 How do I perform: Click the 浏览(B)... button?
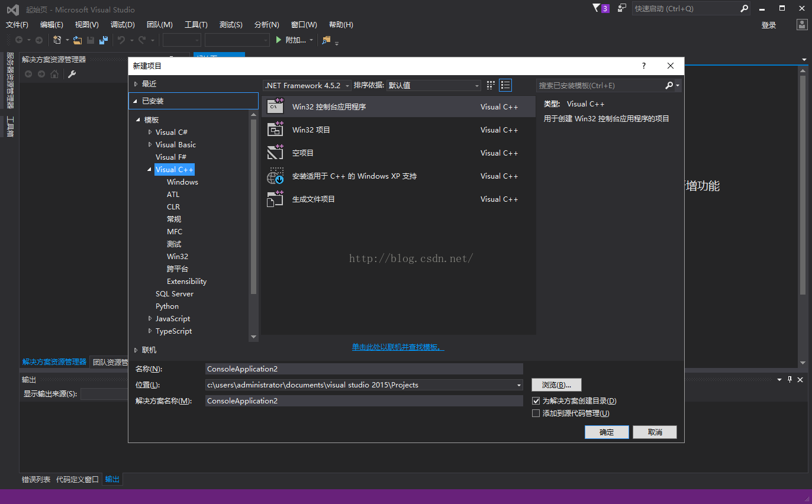(x=556, y=385)
